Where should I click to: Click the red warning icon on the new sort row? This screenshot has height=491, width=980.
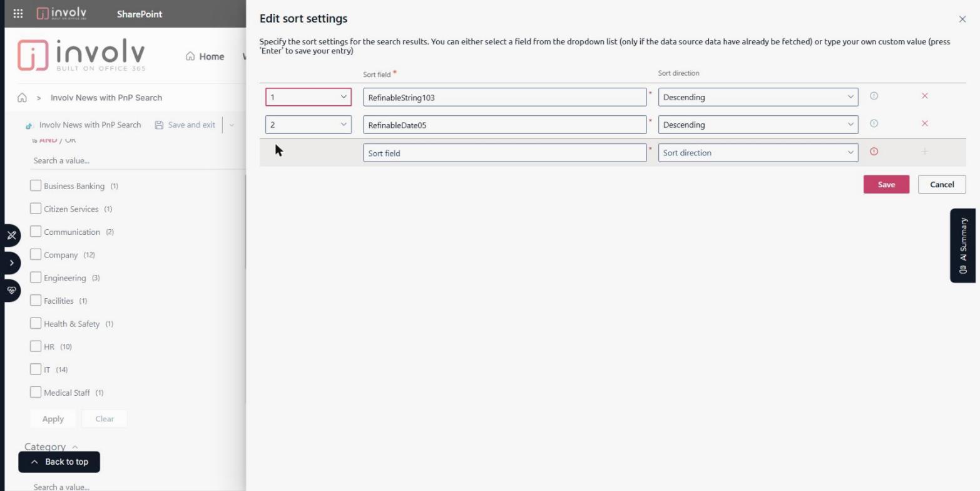874,152
